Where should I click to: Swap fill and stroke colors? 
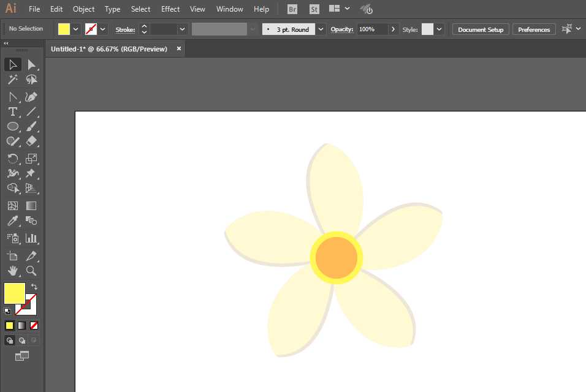(34, 287)
